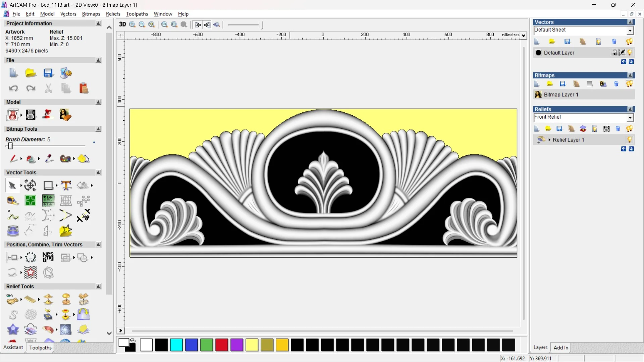Toggle Default Layer lock icon
Image resolution: width=644 pixels, height=362 pixels.
click(614, 53)
